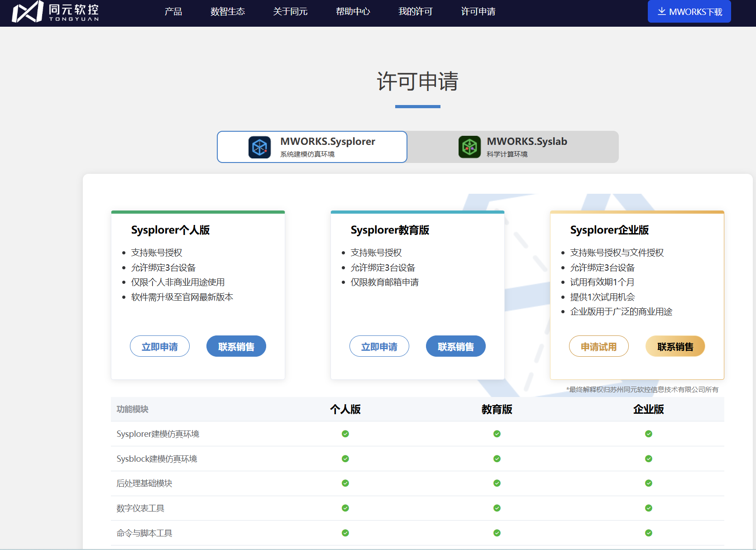Click 企业版 checkmark for 命令与脚本工具
The width and height of the screenshot is (756, 550).
click(649, 533)
